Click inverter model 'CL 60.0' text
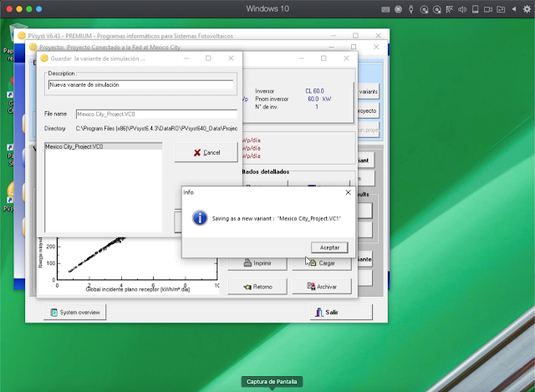The image size is (535, 392). (x=314, y=91)
